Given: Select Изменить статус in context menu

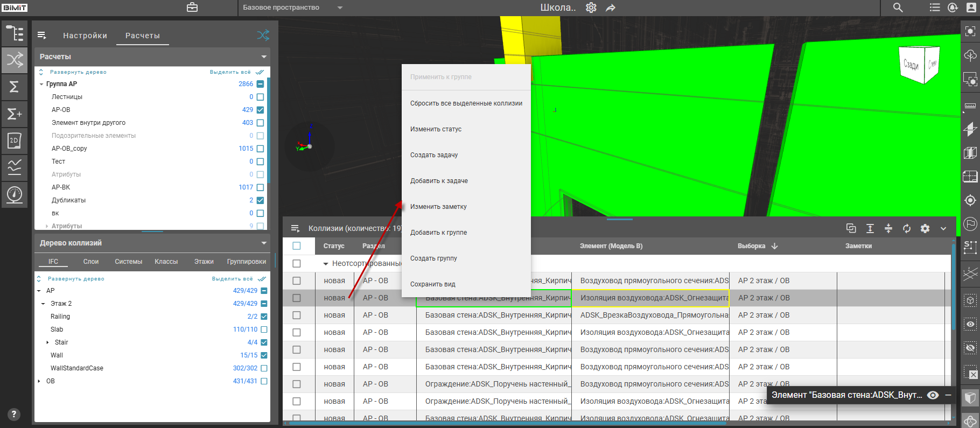Looking at the screenshot, I should [x=436, y=129].
